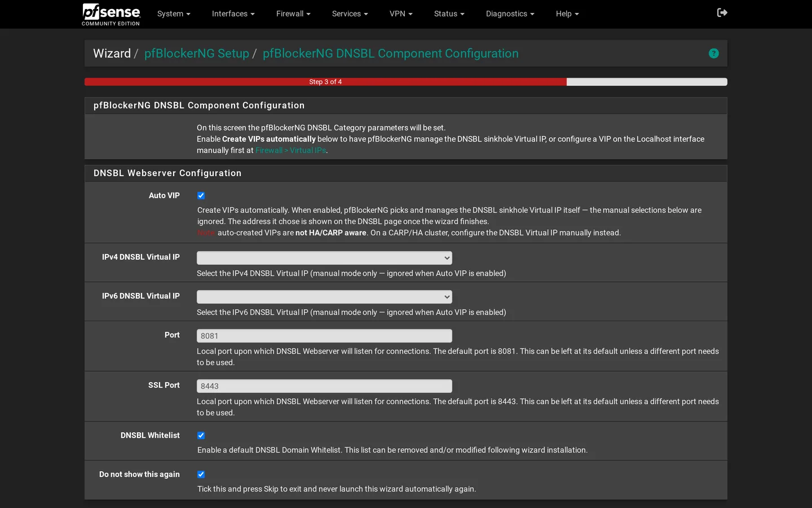Toggle the DNSBL Whitelist checkbox
The width and height of the screenshot is (812, 508).
click(201, 436)
